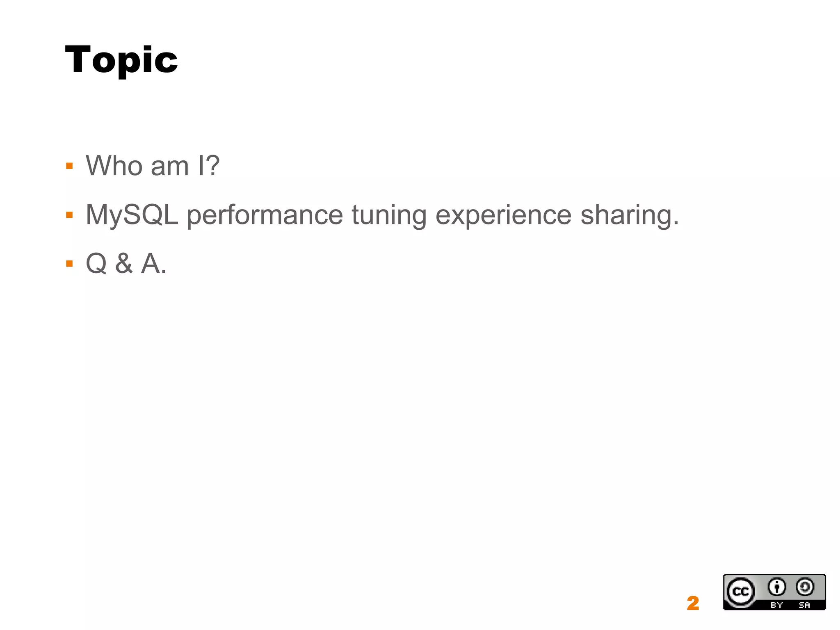Select the Topic slide title
The height and width of the screenshot is (630, 840).
[121, 60]
